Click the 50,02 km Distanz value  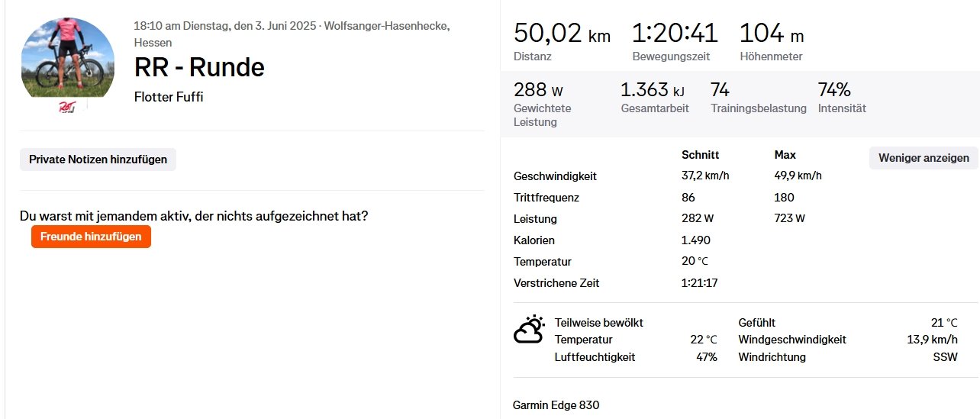(562, 34)
